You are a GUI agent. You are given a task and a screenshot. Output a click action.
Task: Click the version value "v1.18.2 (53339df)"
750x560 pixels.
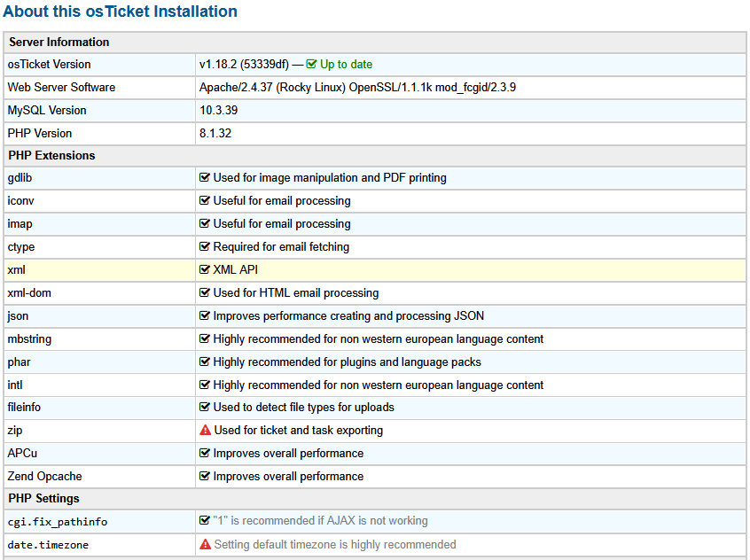(x=244, y=64)
